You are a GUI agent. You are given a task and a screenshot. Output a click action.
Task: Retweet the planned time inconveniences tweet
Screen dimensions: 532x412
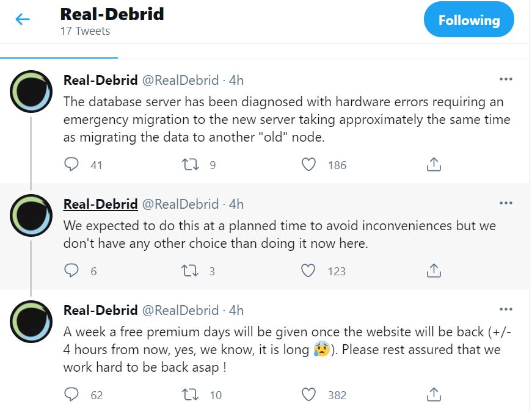pyautogui.click(x=191, y=270)
